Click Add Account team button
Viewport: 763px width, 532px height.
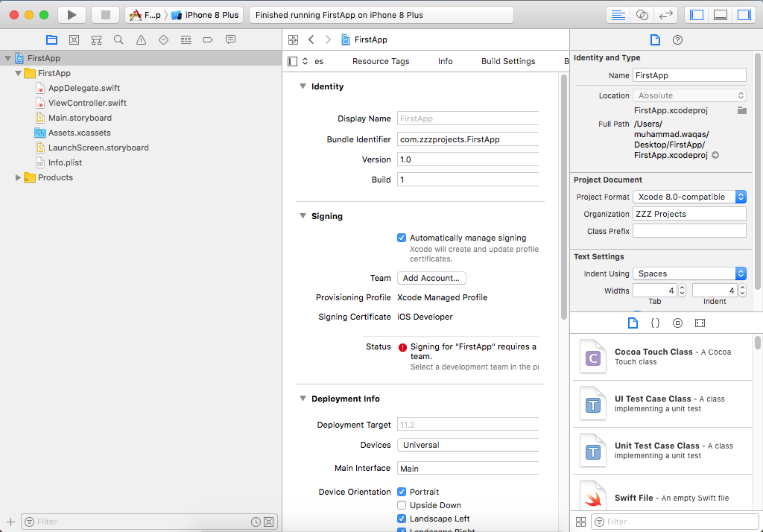click(431, 278)
